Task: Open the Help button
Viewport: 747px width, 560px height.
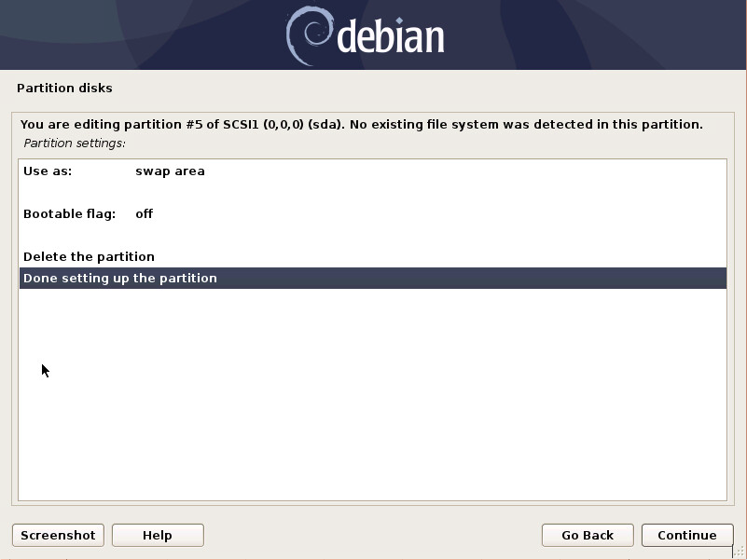Action: pyautogui.click(x=158, y=535)
